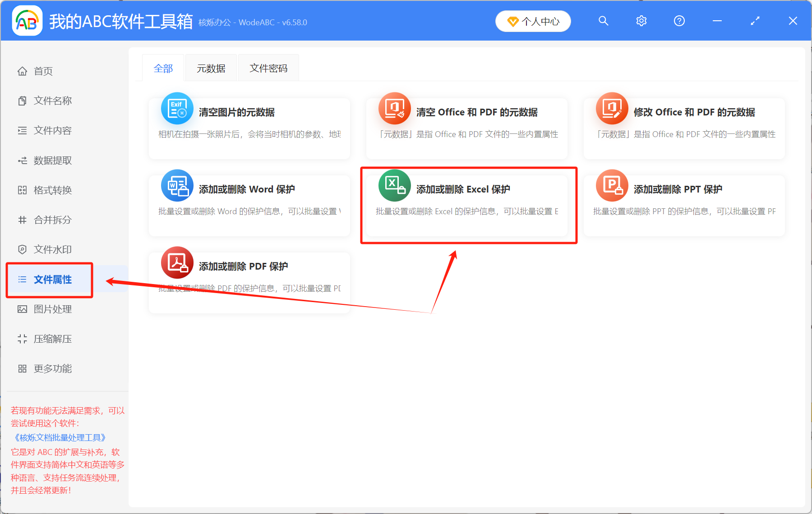Screen dimensions: 812x514
Task: Open the settings gear icon
Action: tap(641, 21)
